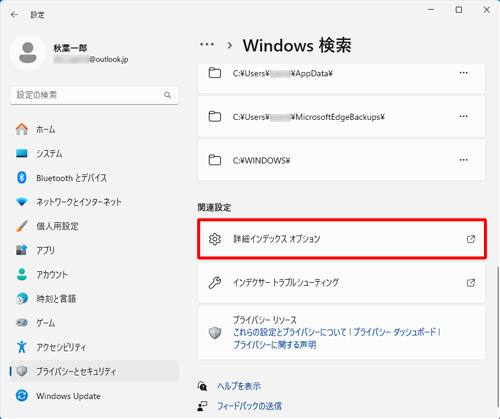Open Windows Update settings
The height and width of the screenshot is (419, 500).
point(94,396)
